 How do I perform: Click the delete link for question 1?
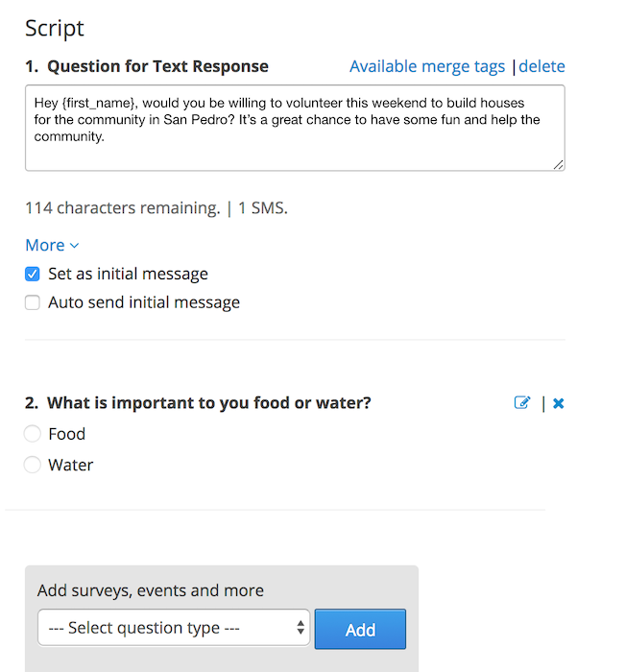coord(541,66)
